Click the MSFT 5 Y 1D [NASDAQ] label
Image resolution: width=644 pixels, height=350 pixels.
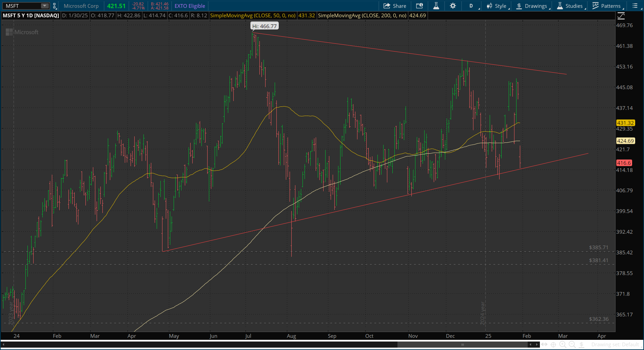[31, 15]
